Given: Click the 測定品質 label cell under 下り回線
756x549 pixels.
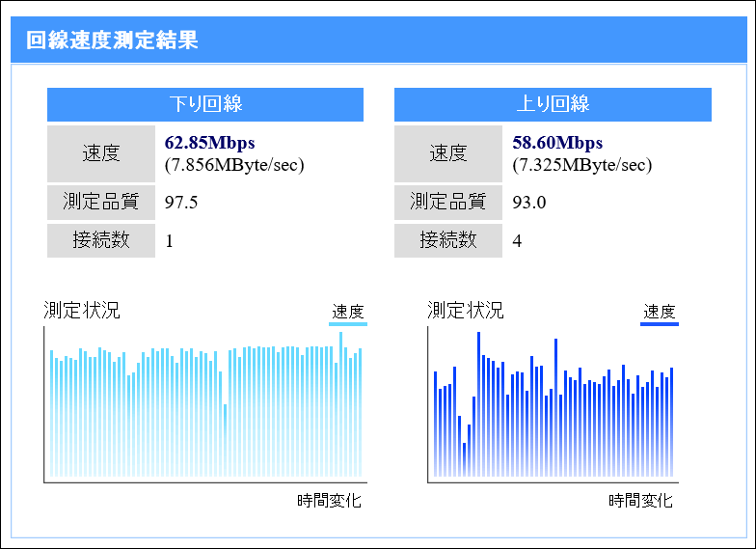Looking at the screenshot, I should coord(100,203).
